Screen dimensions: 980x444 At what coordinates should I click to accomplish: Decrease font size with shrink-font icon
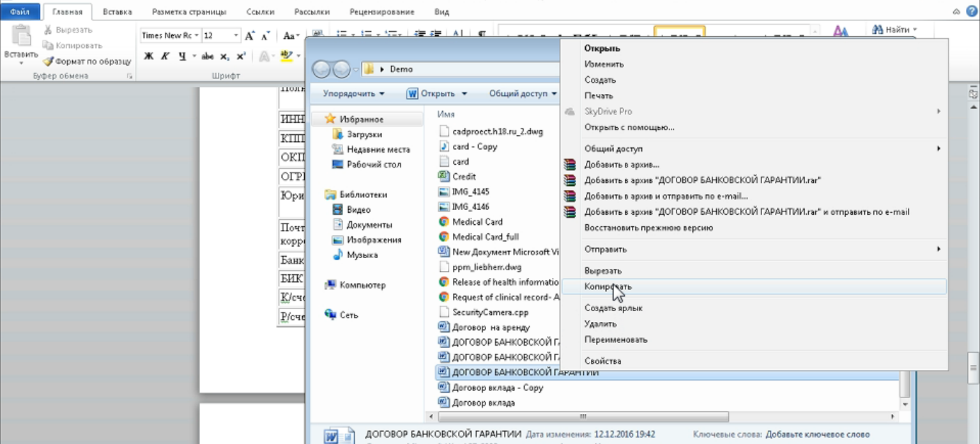click(265, 36)
